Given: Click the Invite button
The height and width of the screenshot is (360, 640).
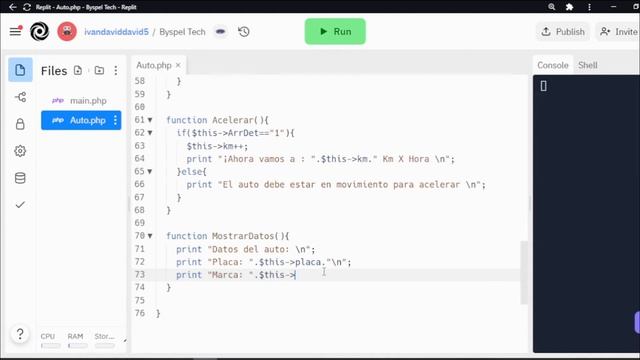Looking at the screenshot, I should pyautogui.click(x=618, y=31).
